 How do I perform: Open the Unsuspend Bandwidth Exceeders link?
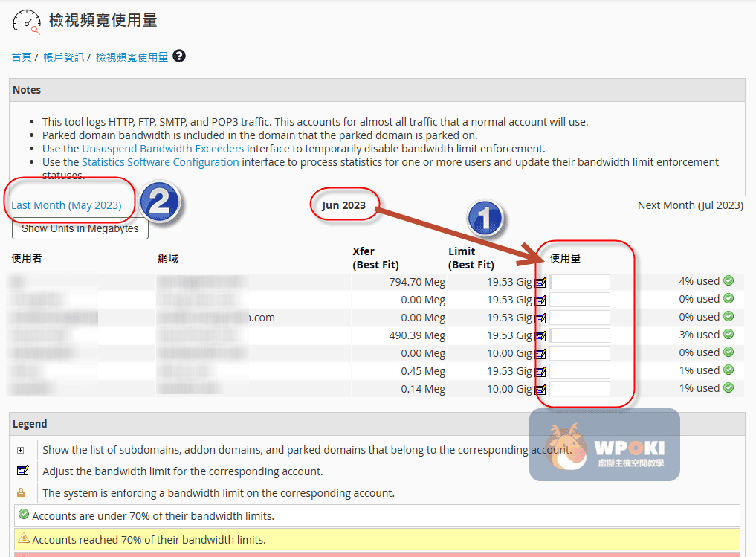(163, 149)
